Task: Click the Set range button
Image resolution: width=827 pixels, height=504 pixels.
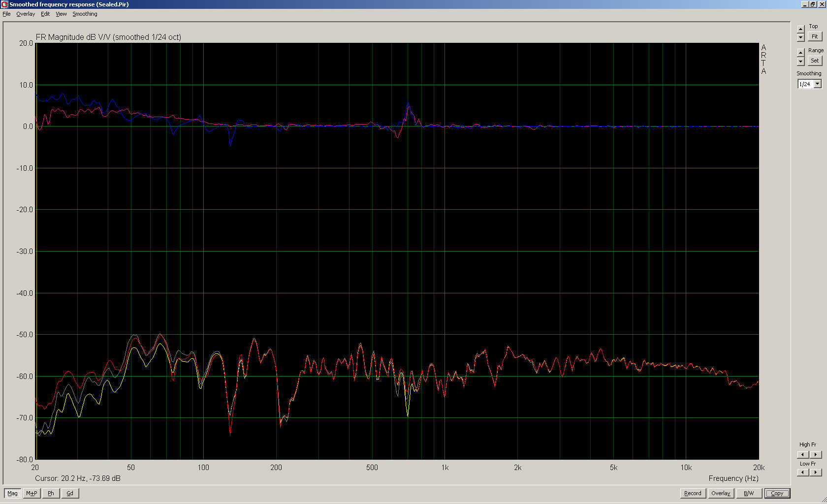Action: (x=815, y=61)
